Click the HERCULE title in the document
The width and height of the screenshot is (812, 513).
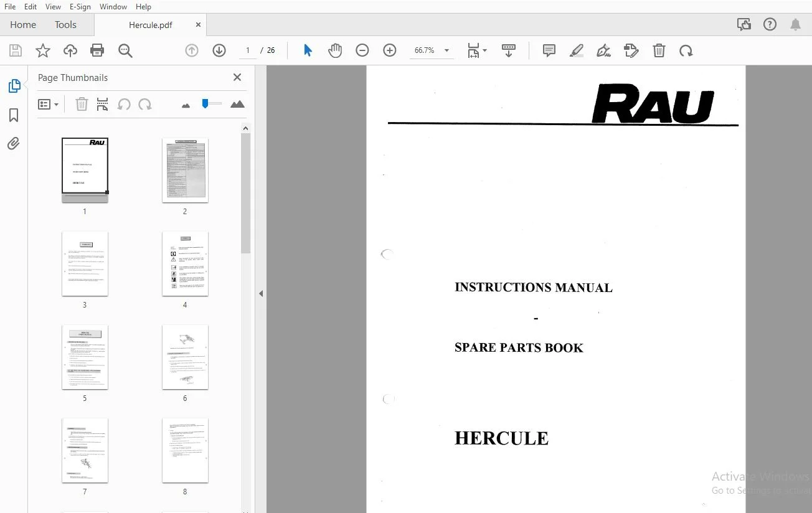(501, 438)
